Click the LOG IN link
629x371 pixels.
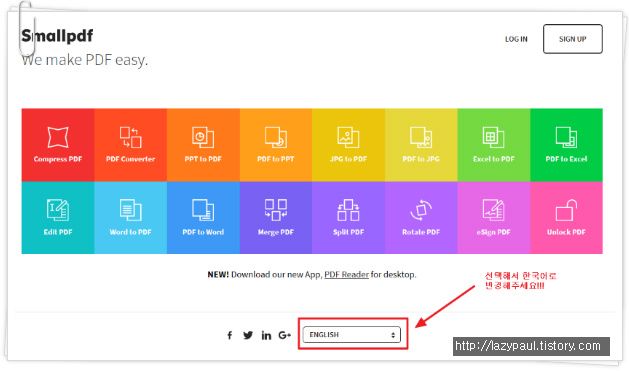click(516, 39)
